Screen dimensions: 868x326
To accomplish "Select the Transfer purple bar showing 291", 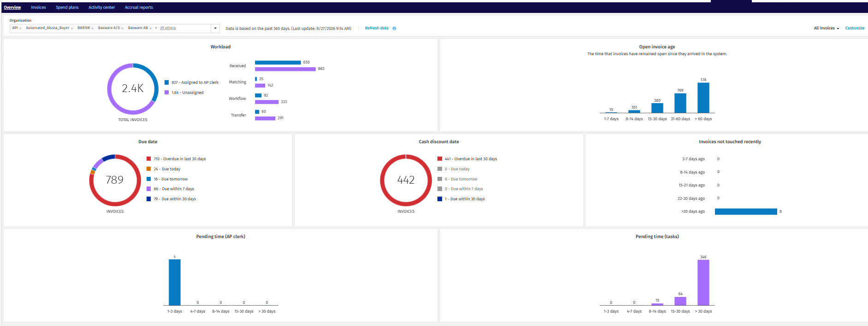I will 265,118.
